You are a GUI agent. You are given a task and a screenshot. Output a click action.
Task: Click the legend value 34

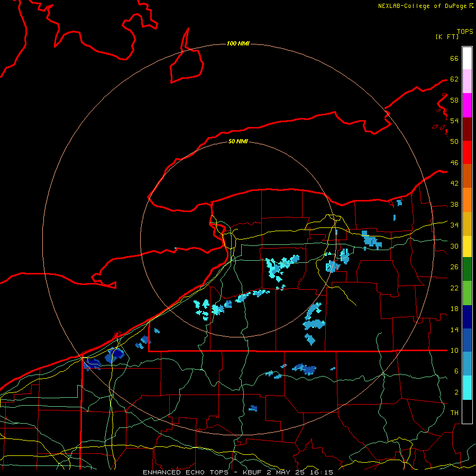[454, 225]
